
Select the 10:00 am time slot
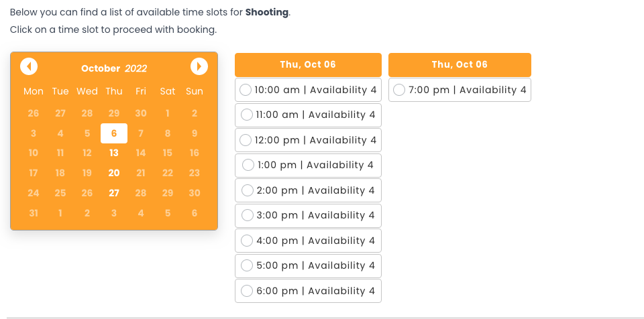pos(246,90)
